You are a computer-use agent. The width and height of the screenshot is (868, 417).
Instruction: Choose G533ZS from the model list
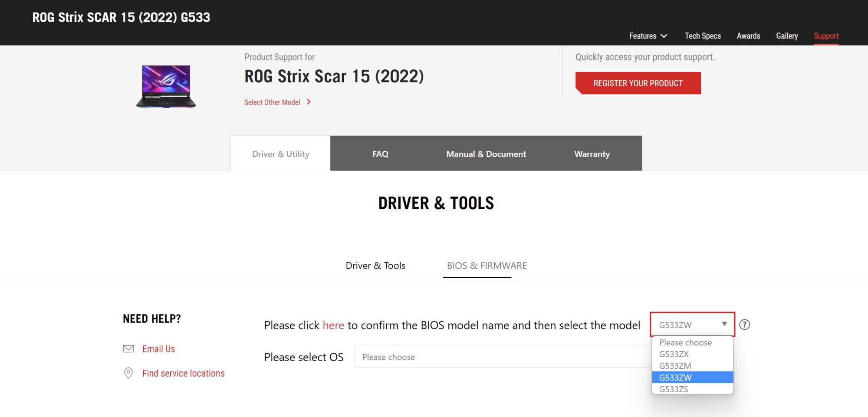tap(693, 389)
